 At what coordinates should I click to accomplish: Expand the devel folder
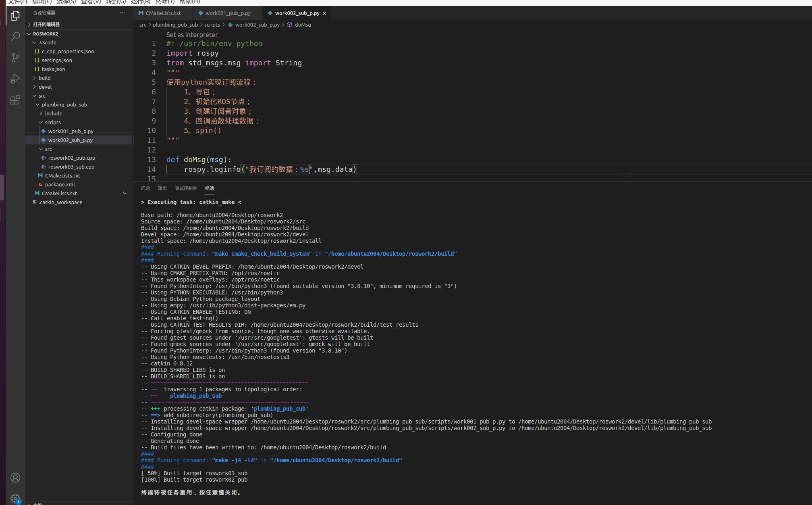coord(45,87)
